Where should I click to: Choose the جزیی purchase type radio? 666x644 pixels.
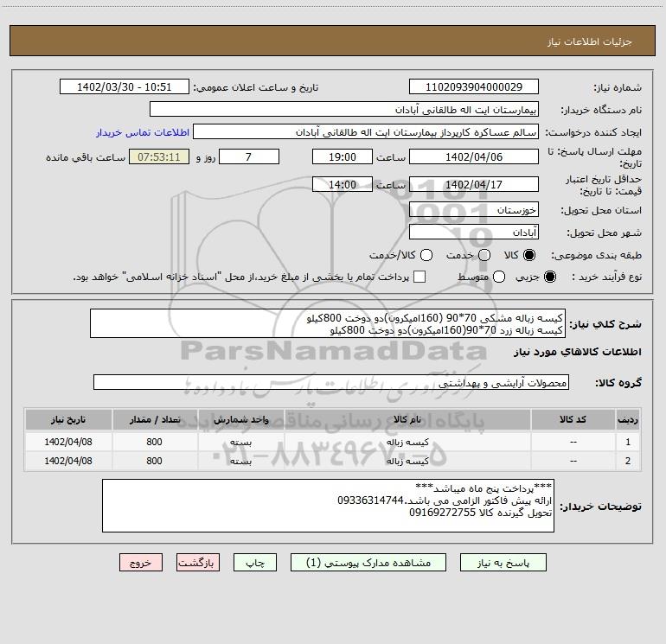(550, 277)
